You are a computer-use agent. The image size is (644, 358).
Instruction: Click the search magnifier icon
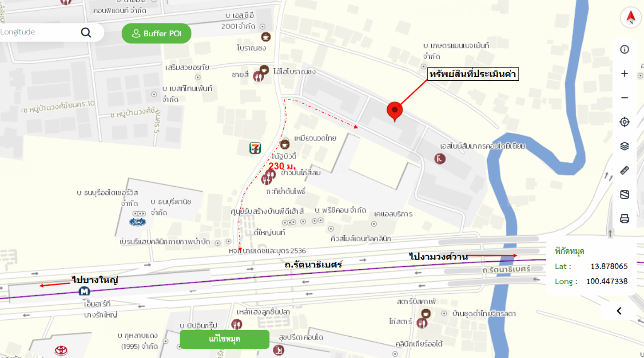click(x=86, y=32)
